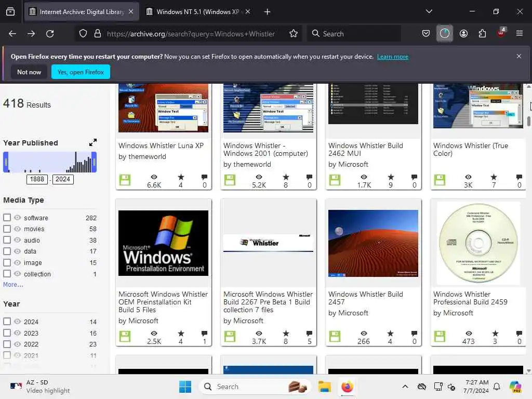
Task: Open Windows Whistler (True Color) title
Action: pos(471,149)
